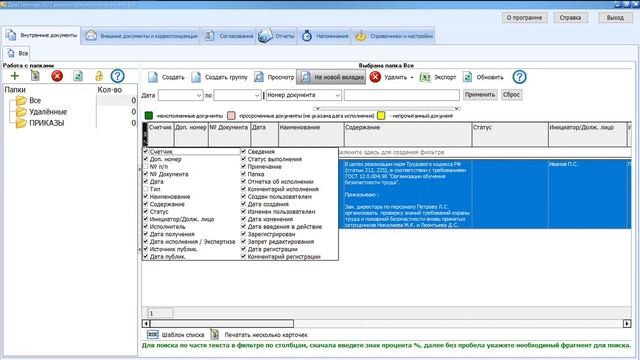
Task: Click the edit folder document icon
Action: [36, 76]
